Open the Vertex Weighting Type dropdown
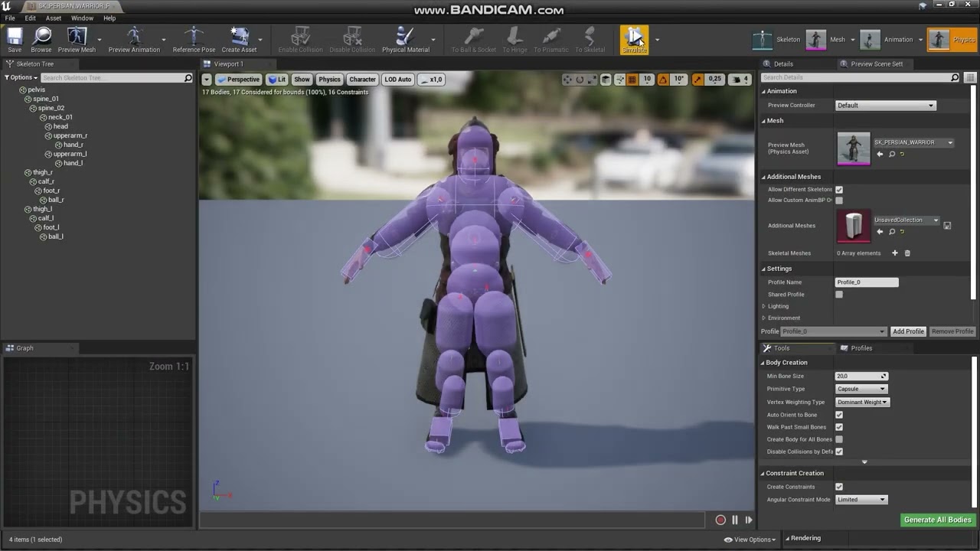 [862, 402]
